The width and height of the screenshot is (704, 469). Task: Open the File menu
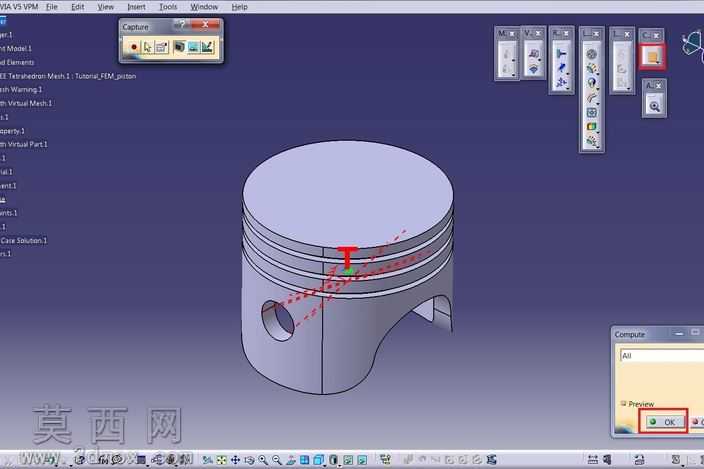(52, 7)
